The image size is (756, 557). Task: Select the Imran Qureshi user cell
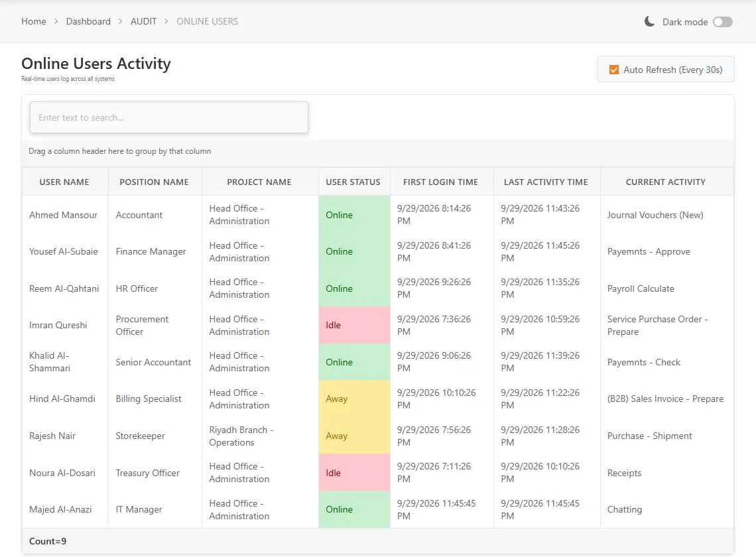(x=65, y=325)
